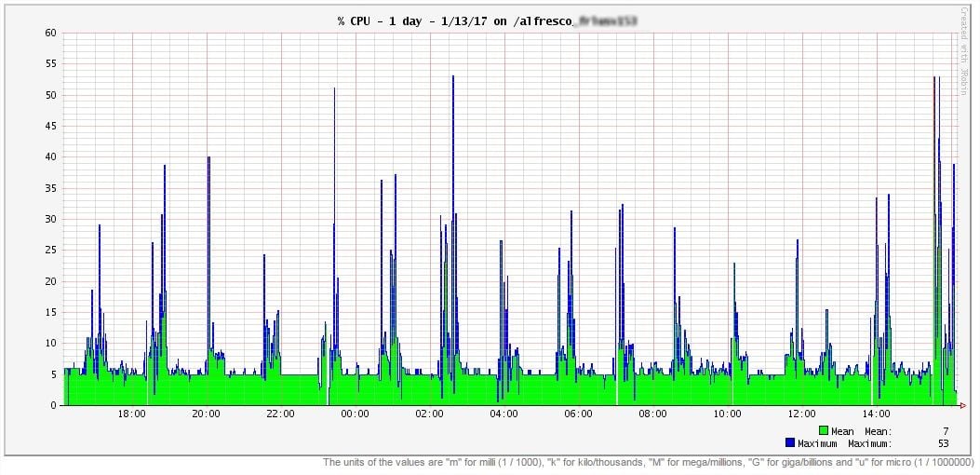
Task: Click the 30 value on Y axis
Action: click(x=50, y=219)
